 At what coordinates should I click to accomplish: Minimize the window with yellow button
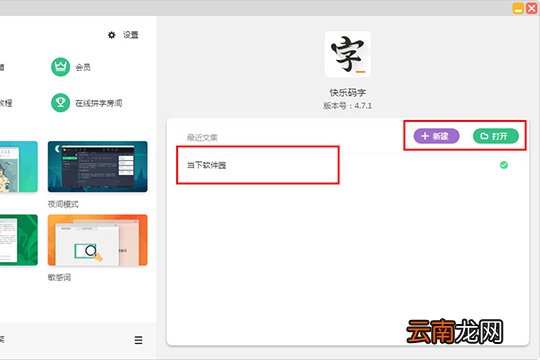coord(518,8)
